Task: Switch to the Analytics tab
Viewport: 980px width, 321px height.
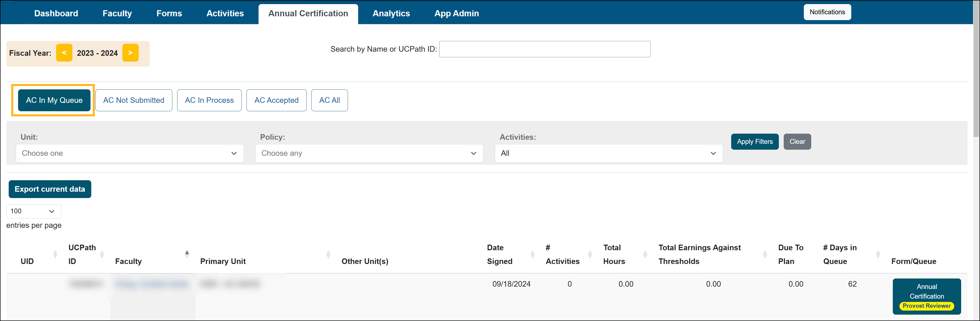Action: pyautogui.click(x=391, y=14)
